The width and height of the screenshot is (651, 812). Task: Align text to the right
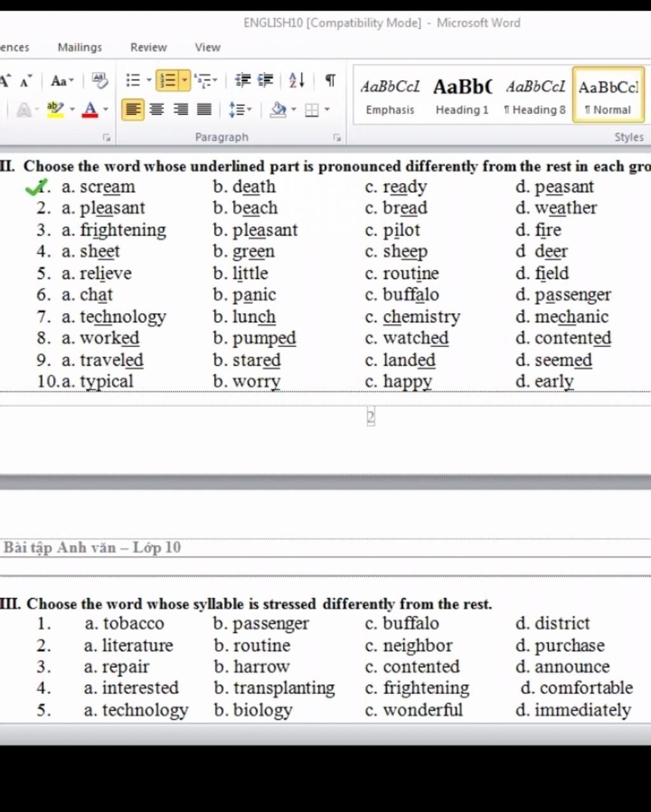181,110
